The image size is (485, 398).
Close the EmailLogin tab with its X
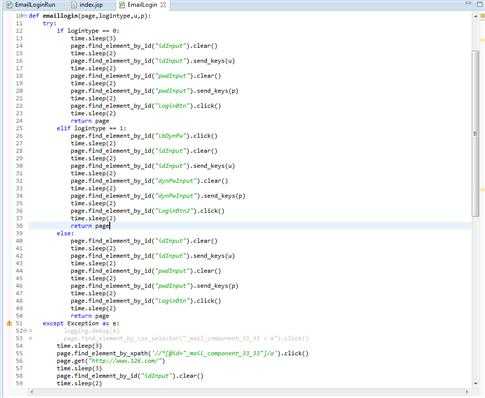tap(163, 5)
